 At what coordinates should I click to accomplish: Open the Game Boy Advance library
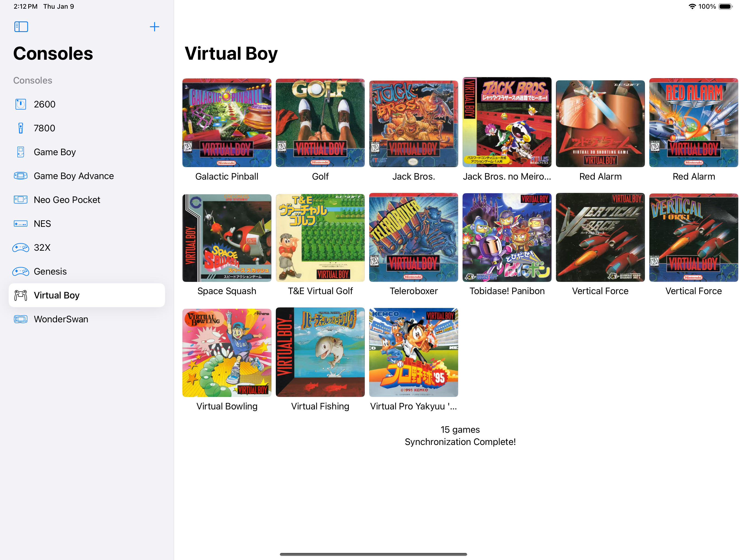click(87, 176)
